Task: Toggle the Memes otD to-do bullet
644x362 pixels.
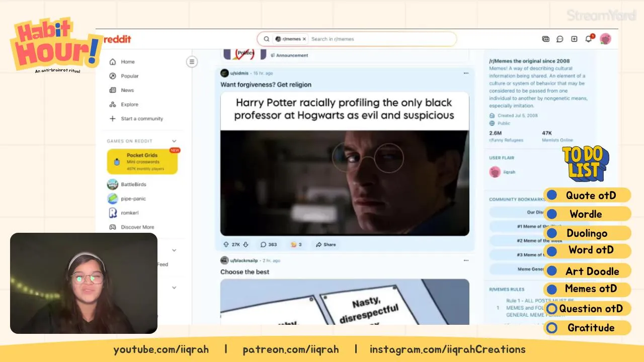Action: click(x=552, y=289)
